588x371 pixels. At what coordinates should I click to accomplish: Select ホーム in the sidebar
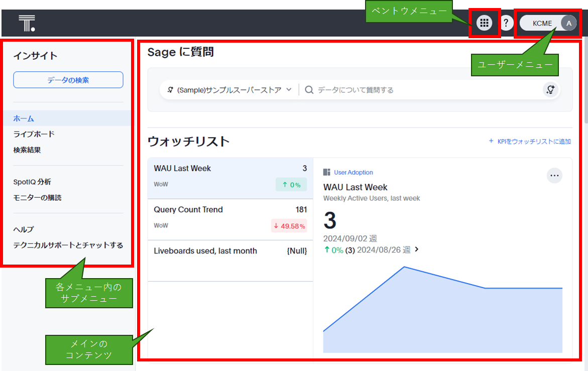[24, 118]
